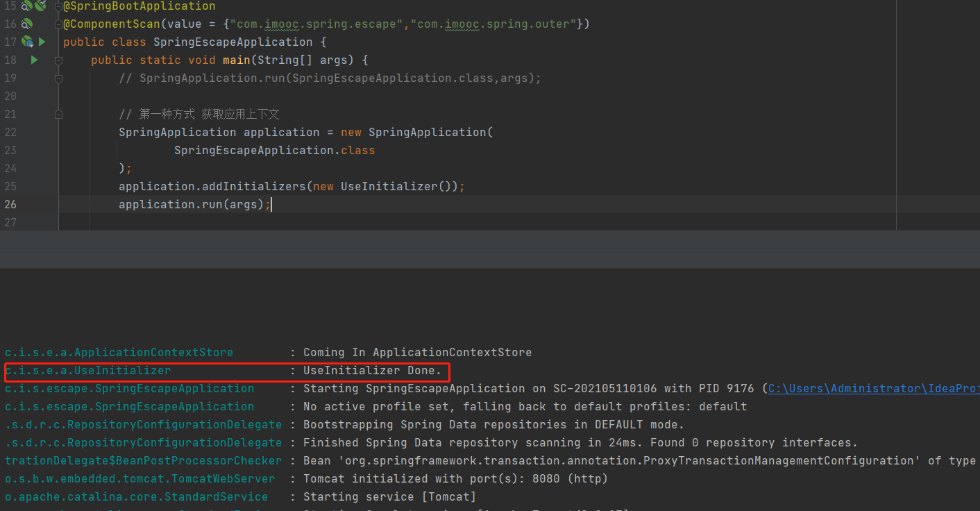Click application.run(args) on line 26
Viewport: 980px width, 511px height.
[192, 205]
